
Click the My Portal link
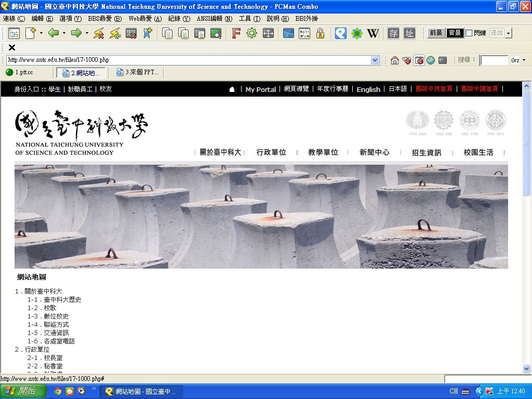pos(261,89)
